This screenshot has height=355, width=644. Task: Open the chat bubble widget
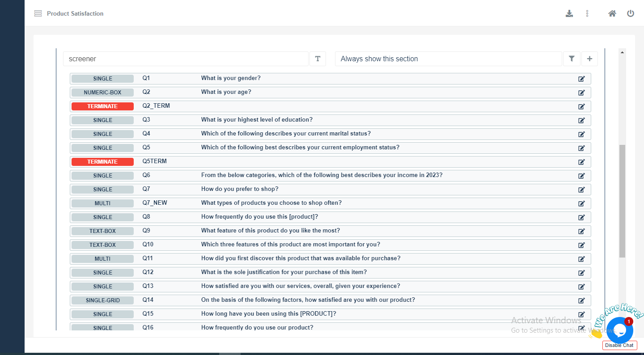point(619,330)
